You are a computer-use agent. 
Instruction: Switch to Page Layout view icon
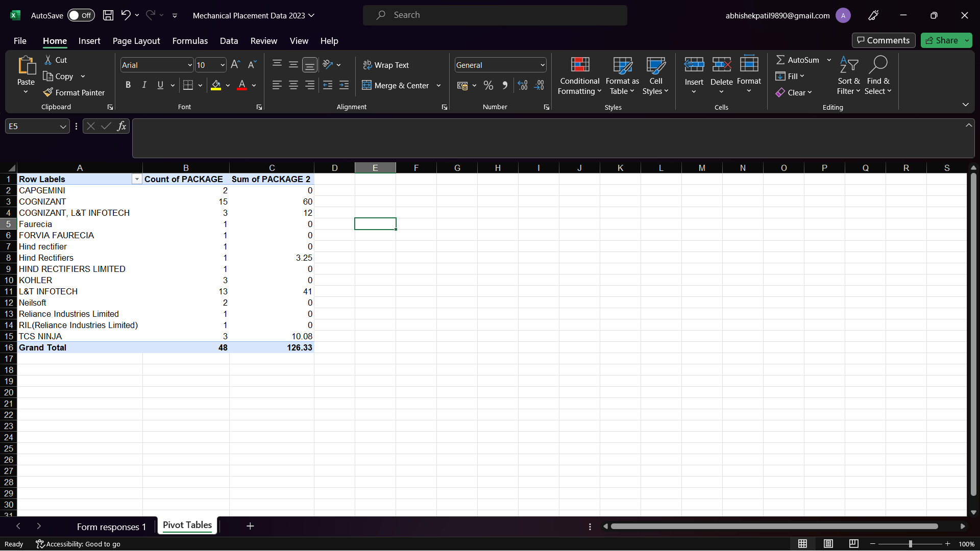pos(828,544)
